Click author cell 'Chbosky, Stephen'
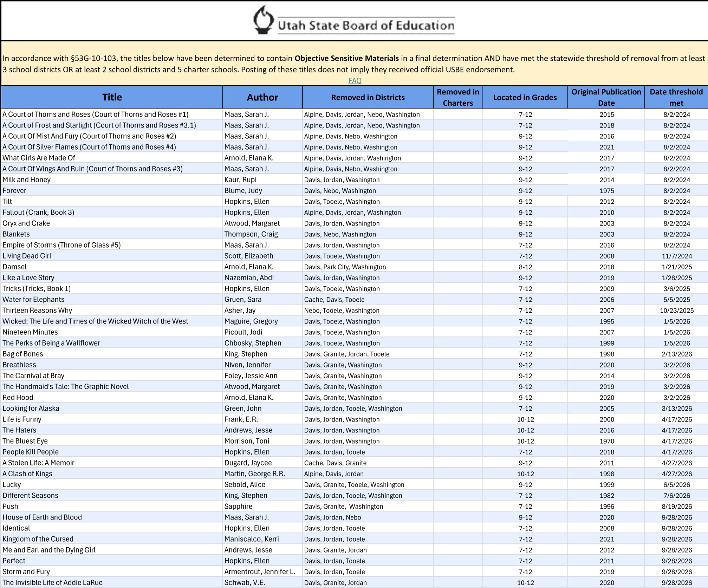 click(x=262, y=343)
